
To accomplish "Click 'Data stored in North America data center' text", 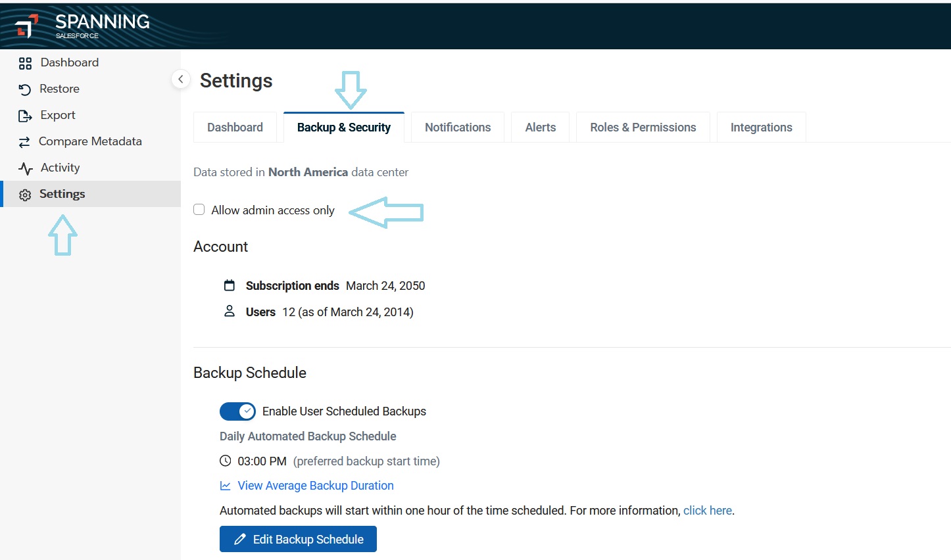I will click(x=301, y=172).
